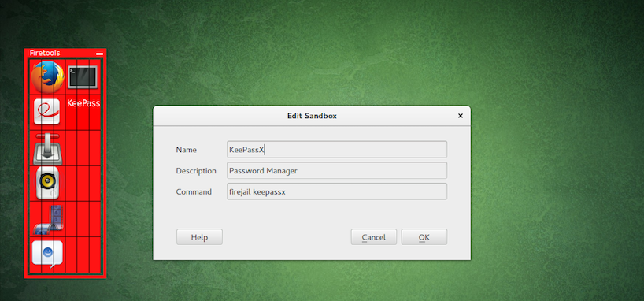
Task: Launch the chat bubble messenger icon
Action: click(48, 255)
